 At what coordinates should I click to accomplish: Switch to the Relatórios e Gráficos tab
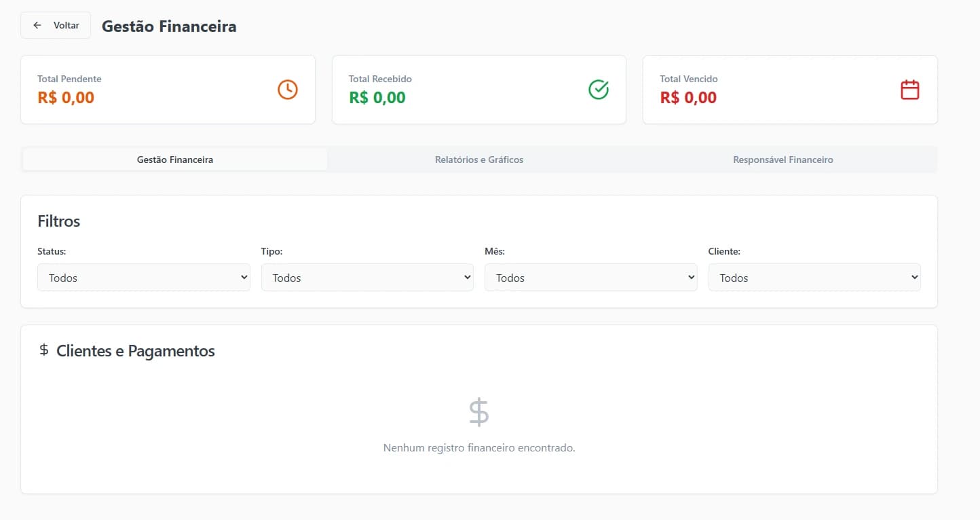(478, 160)
